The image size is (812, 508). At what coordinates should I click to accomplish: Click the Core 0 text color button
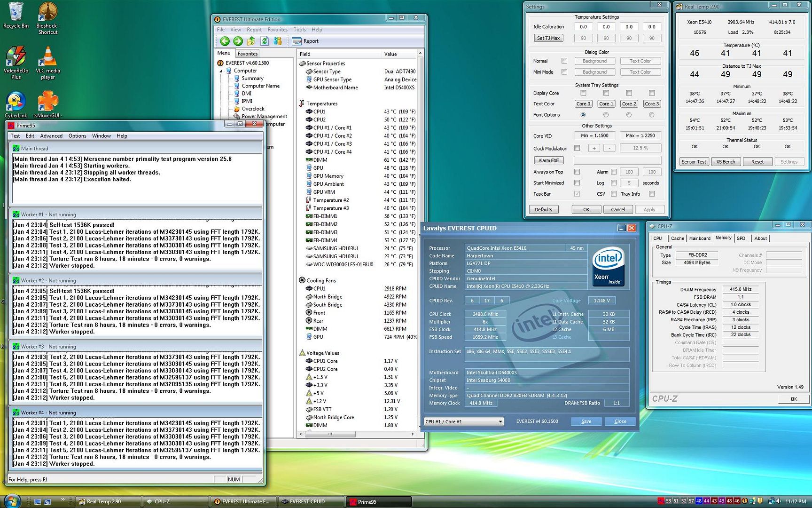pyautogui.click(x=583, y=104)
